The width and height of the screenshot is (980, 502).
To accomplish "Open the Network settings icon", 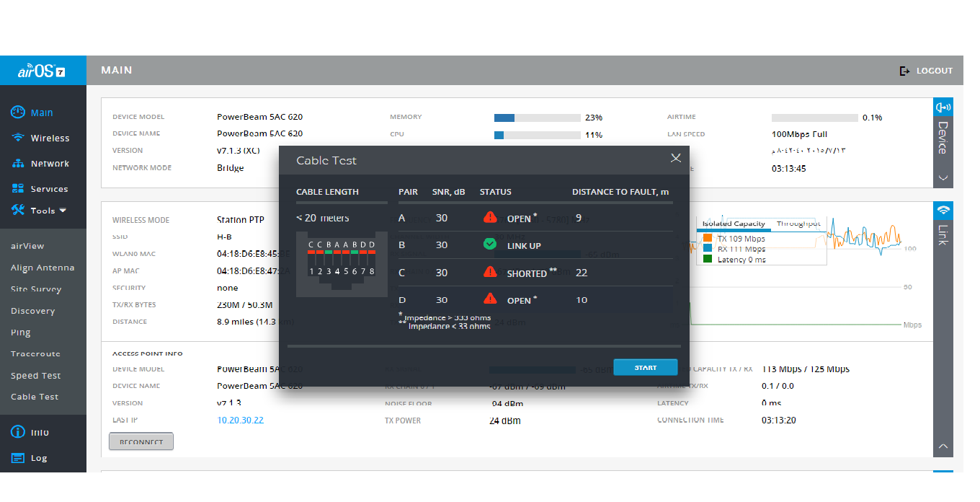I will [18, 164].
